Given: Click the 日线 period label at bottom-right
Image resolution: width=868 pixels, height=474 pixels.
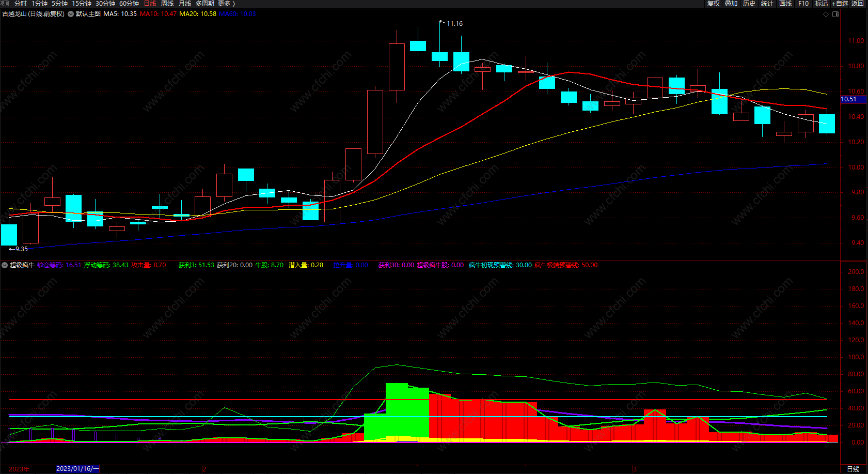Looking at the screenshot, I should pos(853,469).
